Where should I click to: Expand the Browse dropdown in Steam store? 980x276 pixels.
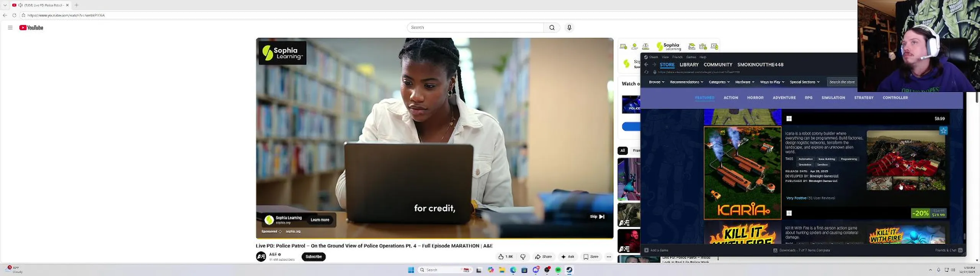(657, 82)
